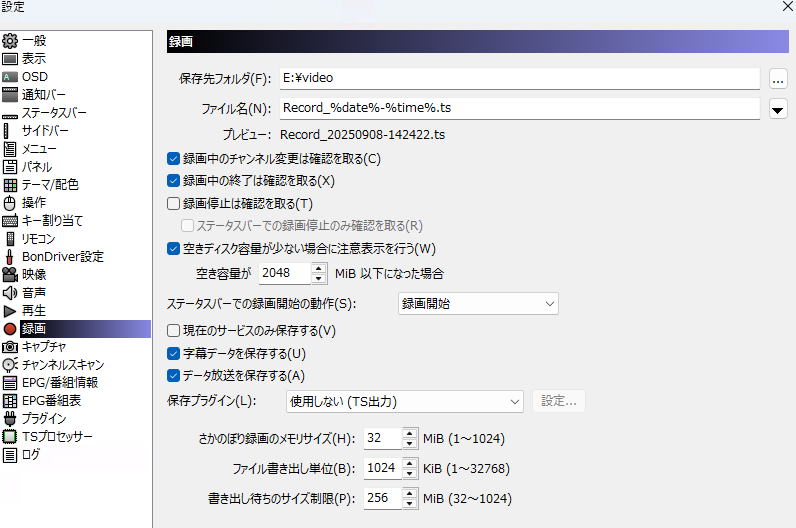Uncheck 字幕データを保存する option

point(174,353)
